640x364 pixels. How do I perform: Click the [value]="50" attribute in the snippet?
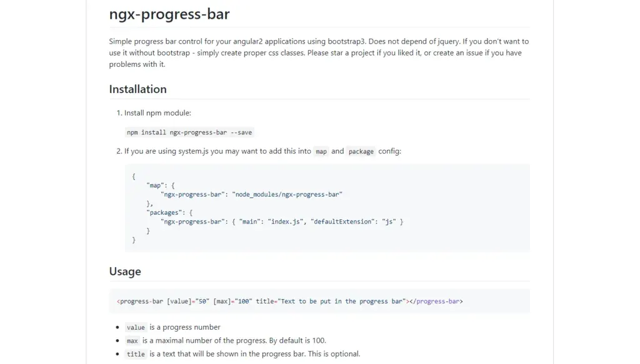188,301
